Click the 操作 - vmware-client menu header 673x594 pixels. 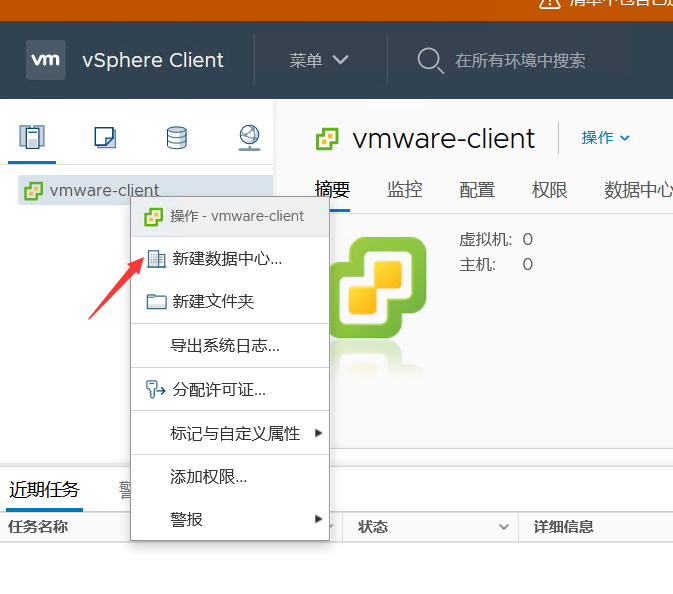tap(230, 216)
